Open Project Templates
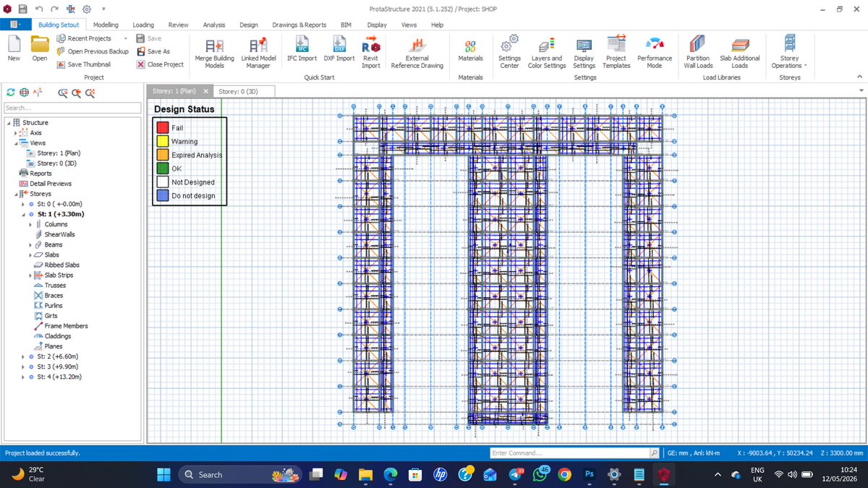868x488 pixels. 616,43
